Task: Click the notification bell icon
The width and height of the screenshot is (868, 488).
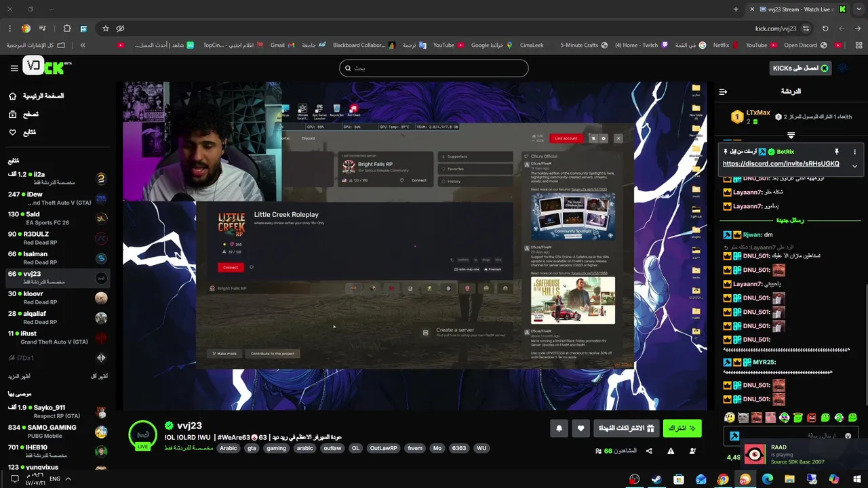Action: [x=559, y=428]
